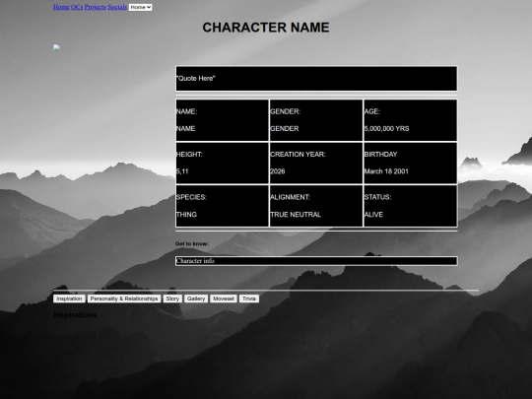This screenshot has height=399, width=532.
Task: Click the GENDER: label
Action: coord(285,111)
